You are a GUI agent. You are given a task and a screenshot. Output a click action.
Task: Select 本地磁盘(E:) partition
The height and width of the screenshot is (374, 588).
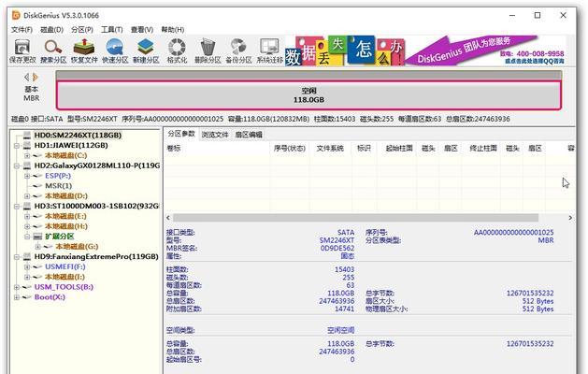[x=65, y=216]
